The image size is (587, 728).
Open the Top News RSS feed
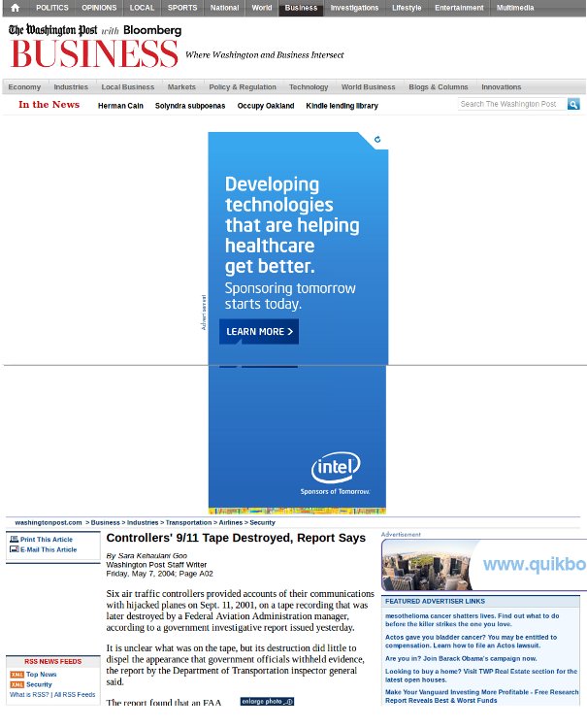(x=42, y=675)
